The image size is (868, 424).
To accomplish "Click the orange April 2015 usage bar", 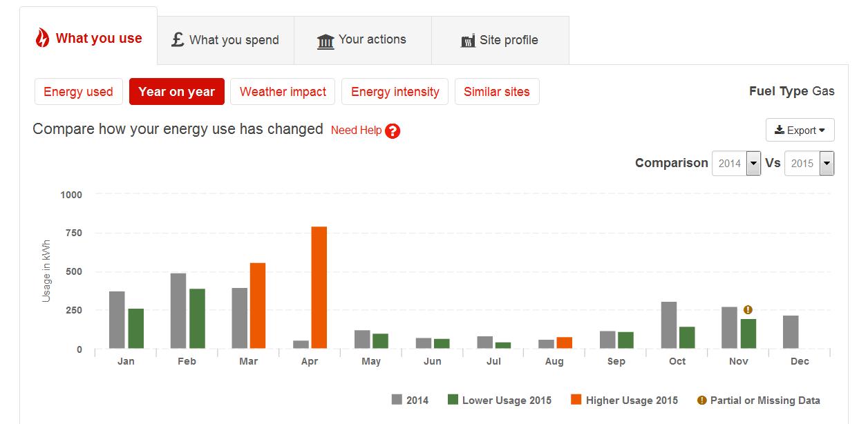I will (x=318, y=287).
